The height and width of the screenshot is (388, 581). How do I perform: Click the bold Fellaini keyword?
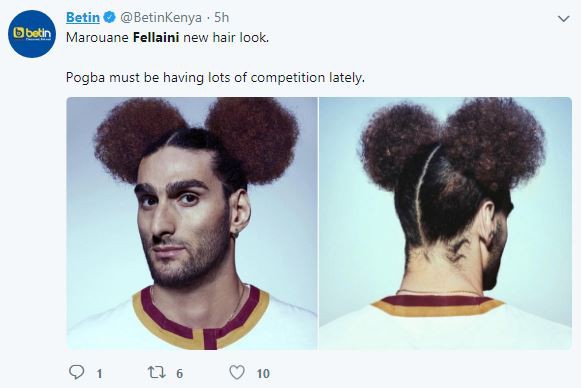(156, 37)
